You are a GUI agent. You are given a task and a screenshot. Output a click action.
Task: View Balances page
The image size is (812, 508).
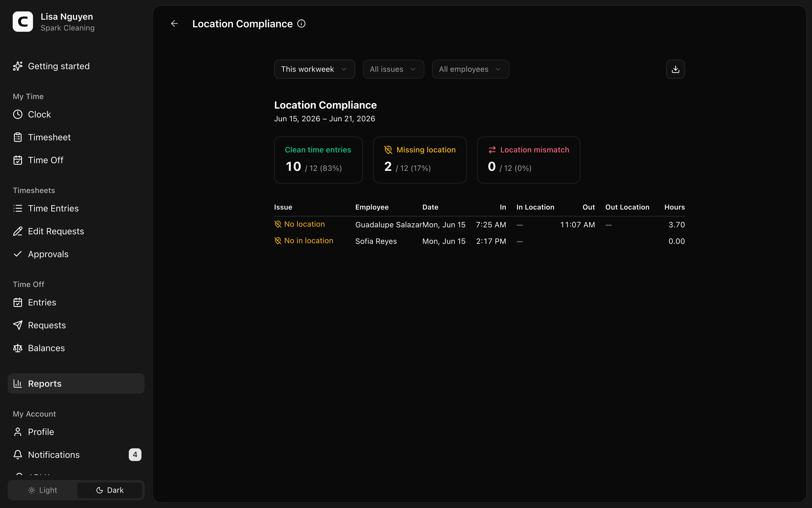[x=76, y=348]
